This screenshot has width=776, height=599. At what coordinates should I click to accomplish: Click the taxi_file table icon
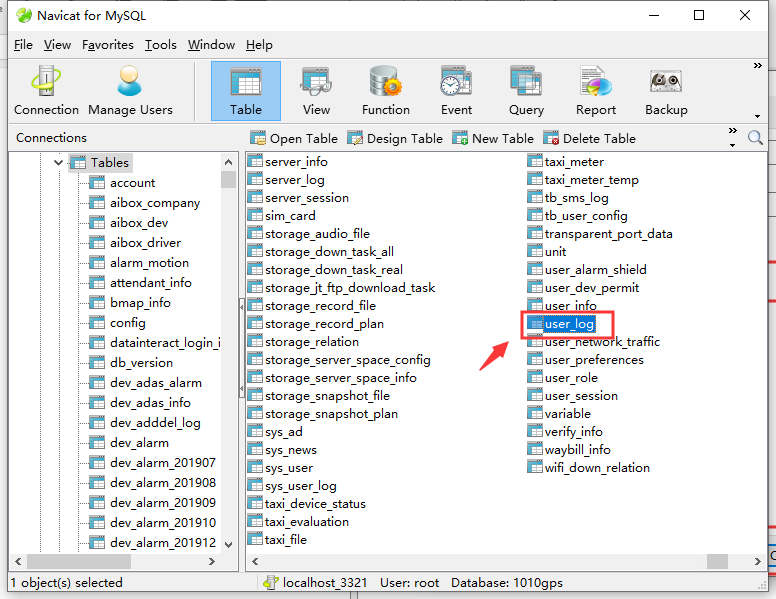255,539
